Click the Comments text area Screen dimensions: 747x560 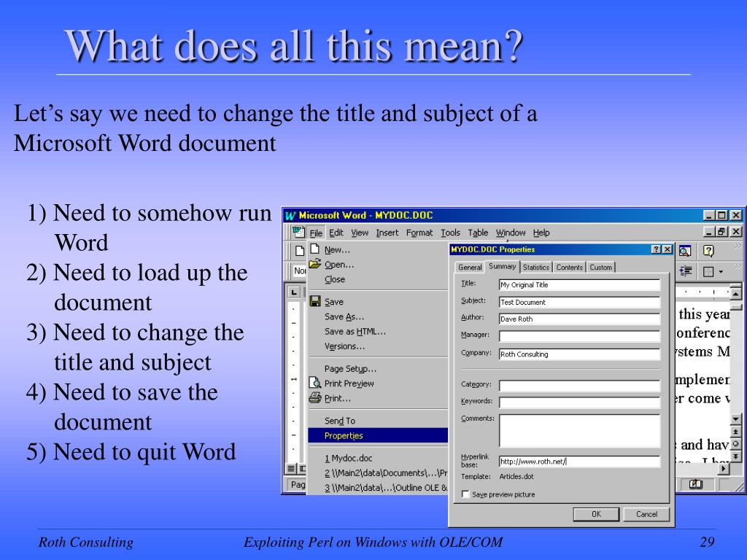tap(579, 430)
